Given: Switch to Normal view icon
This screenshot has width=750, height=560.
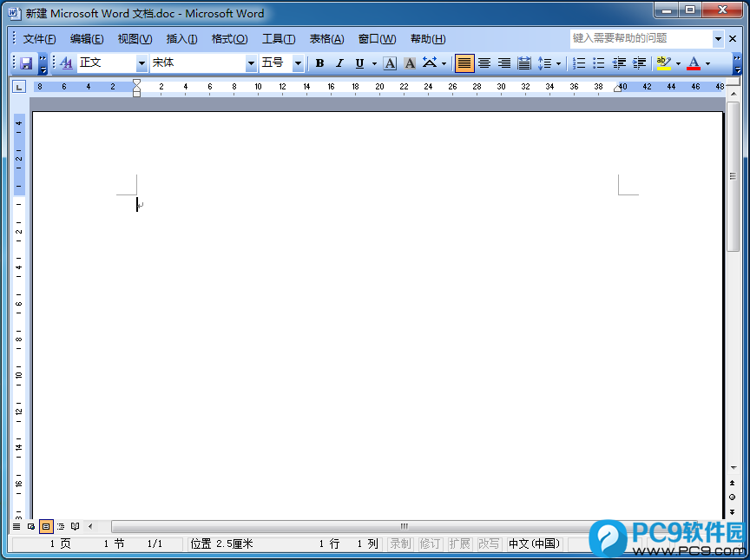Looking at the screenshot, I should 16,526.
